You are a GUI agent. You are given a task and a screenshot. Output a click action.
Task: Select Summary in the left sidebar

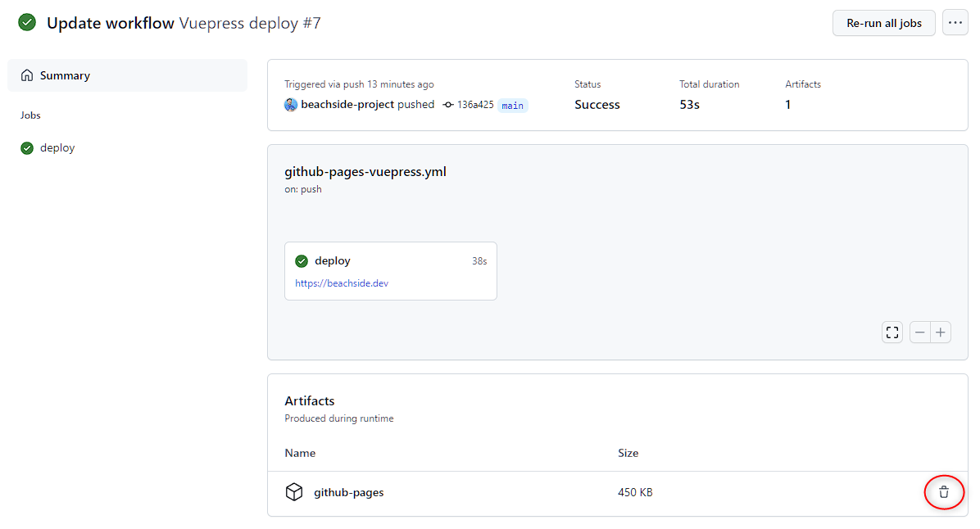point(64,75)
